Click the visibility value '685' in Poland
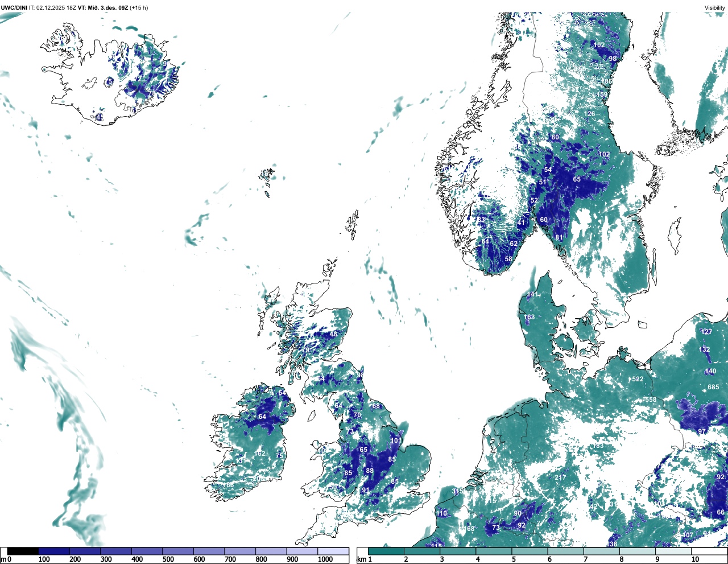 713,387
